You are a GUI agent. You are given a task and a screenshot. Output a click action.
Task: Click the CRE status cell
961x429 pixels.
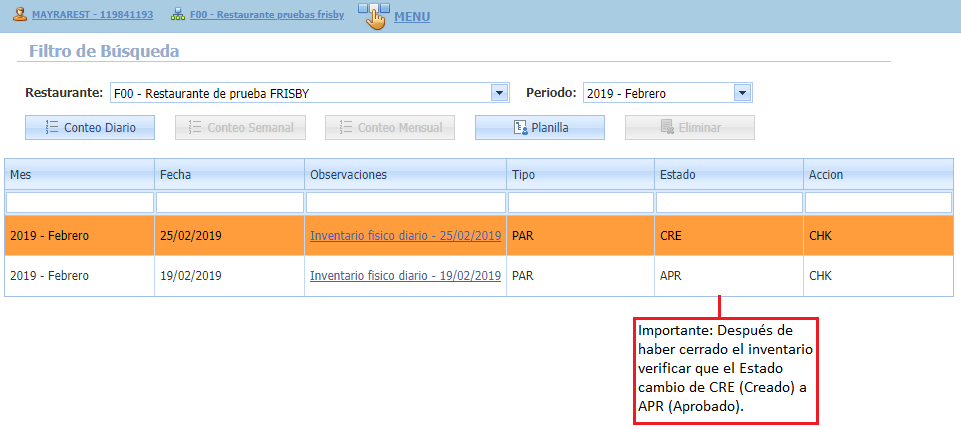pyautogui.click(x=729, y=235)
